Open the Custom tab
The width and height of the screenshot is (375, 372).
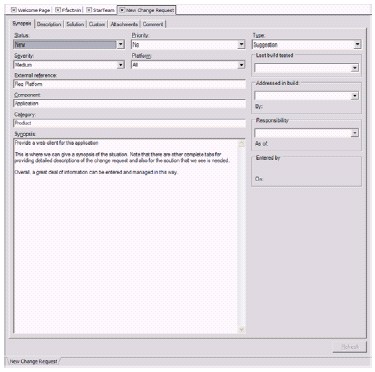[97, 24]
